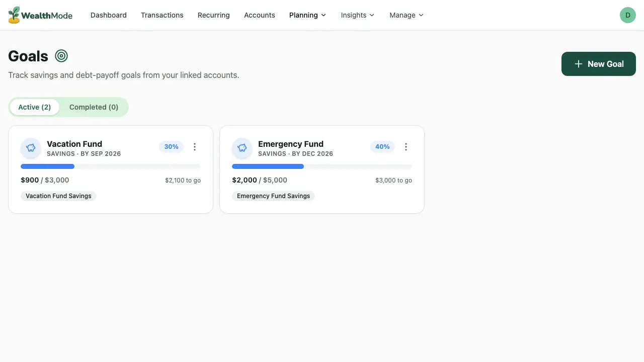Viewport: 644px width, 362px height.
Task: Expand the Manage dropdown menu
Action: coord(407,15)
